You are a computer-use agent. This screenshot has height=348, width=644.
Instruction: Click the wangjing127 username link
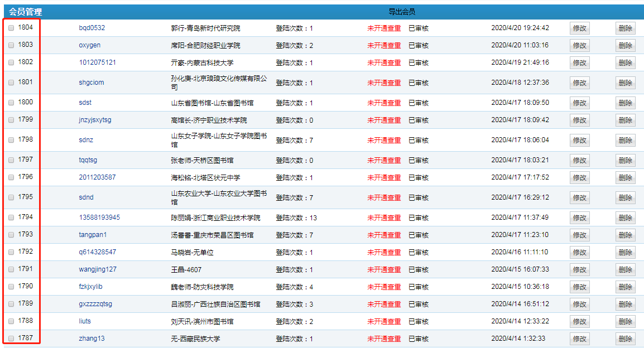point(98,269)
